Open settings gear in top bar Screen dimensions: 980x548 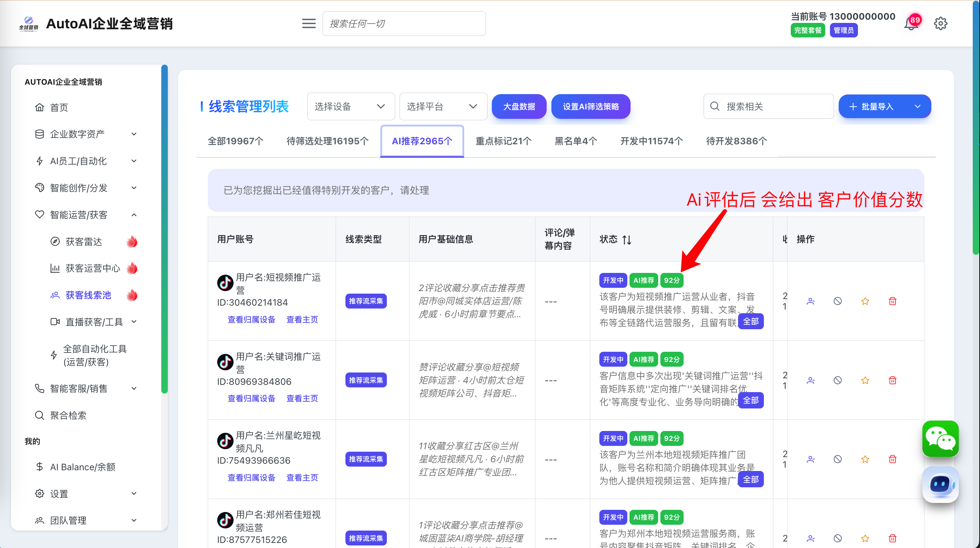pos(940,24)
